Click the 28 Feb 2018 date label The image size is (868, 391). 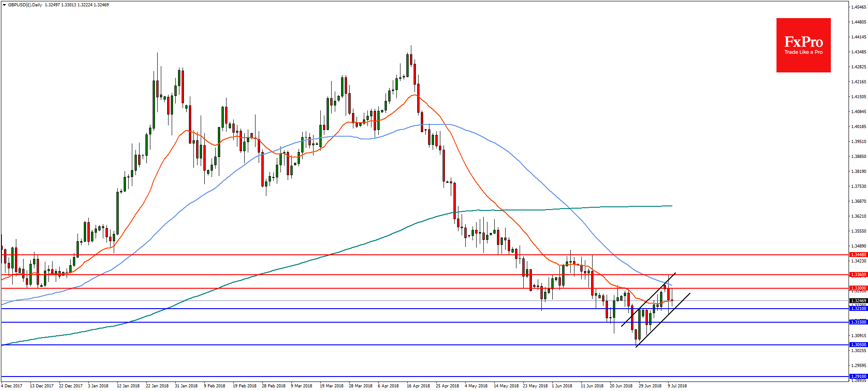tap(273, 386)
